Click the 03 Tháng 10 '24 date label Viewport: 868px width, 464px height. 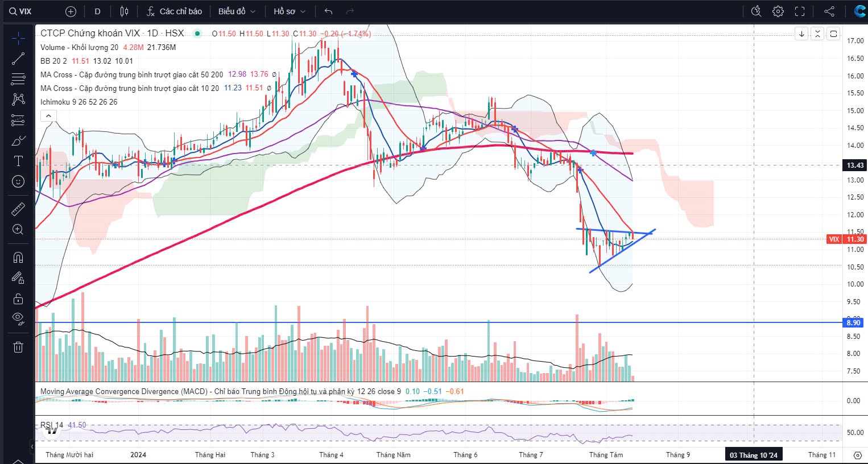[754, 455]
